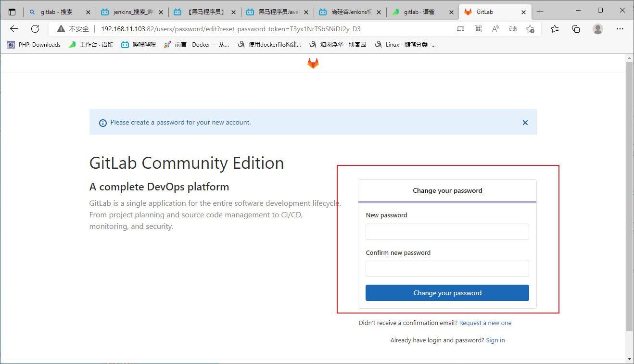Viewport: 634px width, 364px height.
Task: Dismiss the password notice with the X
Action: (525, 123)
